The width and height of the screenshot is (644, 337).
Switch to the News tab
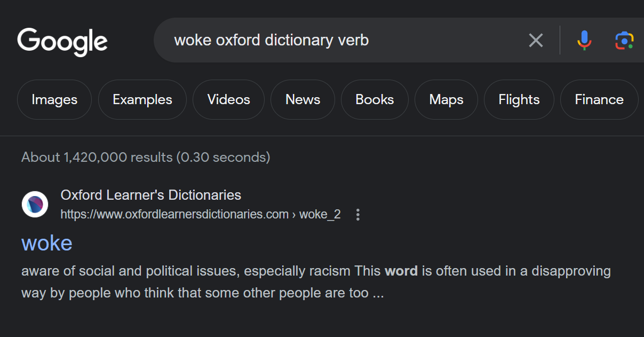(303, 100)
